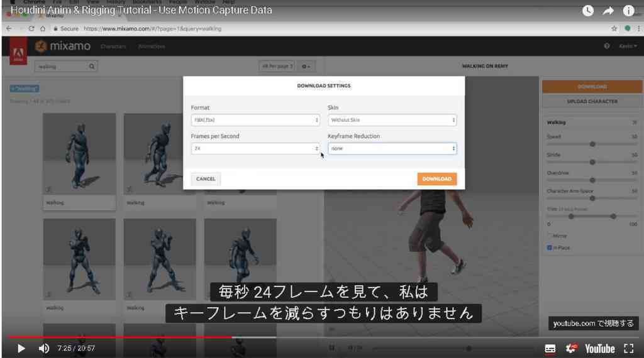The width and height of the screenshot is (644, 358).
Task: Click the mixamo logo
Action: pyautogui.click(x=63, y=46)
